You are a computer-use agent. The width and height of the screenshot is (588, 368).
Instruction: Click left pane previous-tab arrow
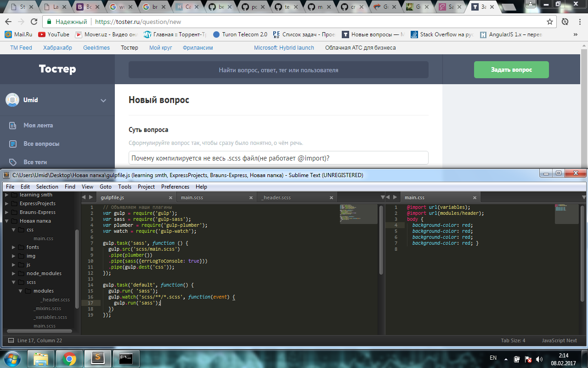84,197
